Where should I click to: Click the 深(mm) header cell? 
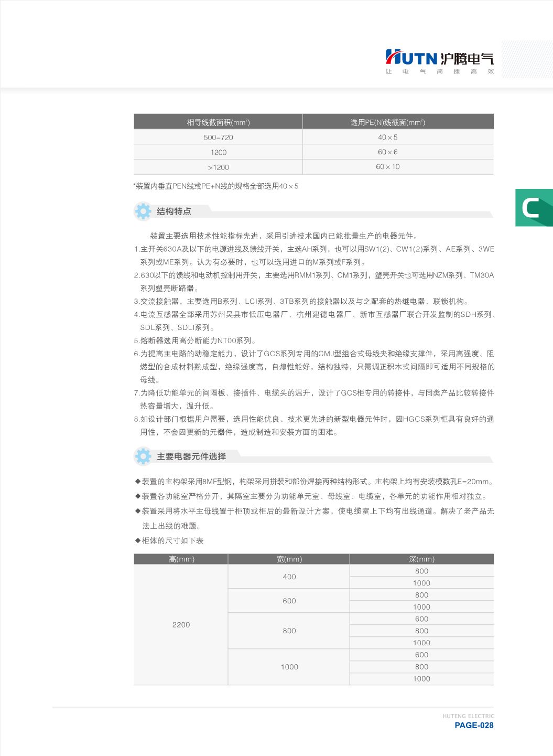421,559
